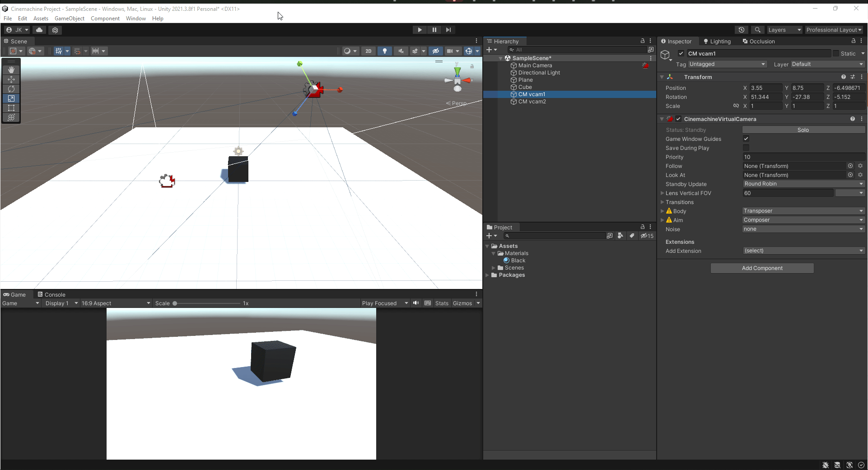Select the Rect tool
868x470 pixels.
pyautogui.click(x=11, y=107)
